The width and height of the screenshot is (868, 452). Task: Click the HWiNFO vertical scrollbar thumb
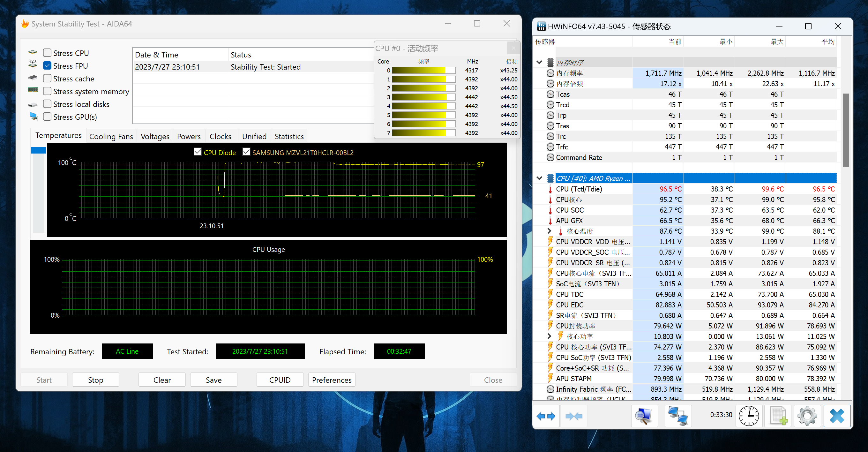pyautogui.click(x=846, y=130)
